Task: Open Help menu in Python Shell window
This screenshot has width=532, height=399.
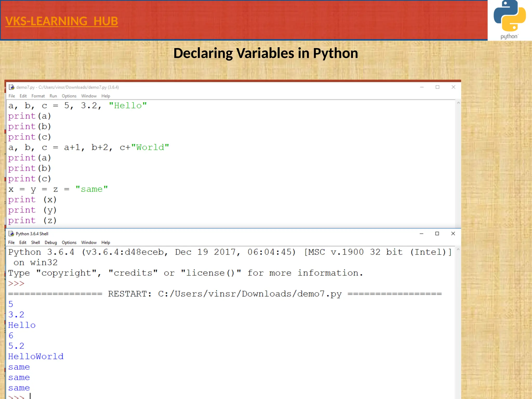Action: [x=106, y=242]
